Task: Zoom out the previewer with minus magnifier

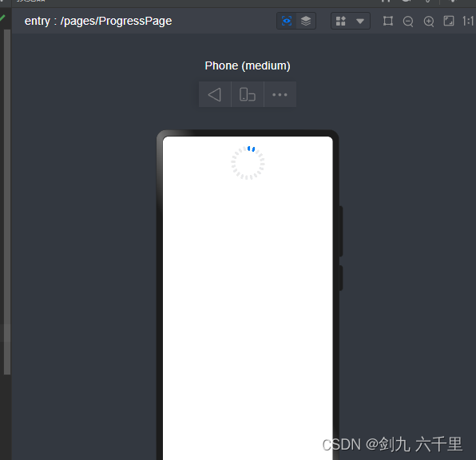Action: [x=408, y=22]
